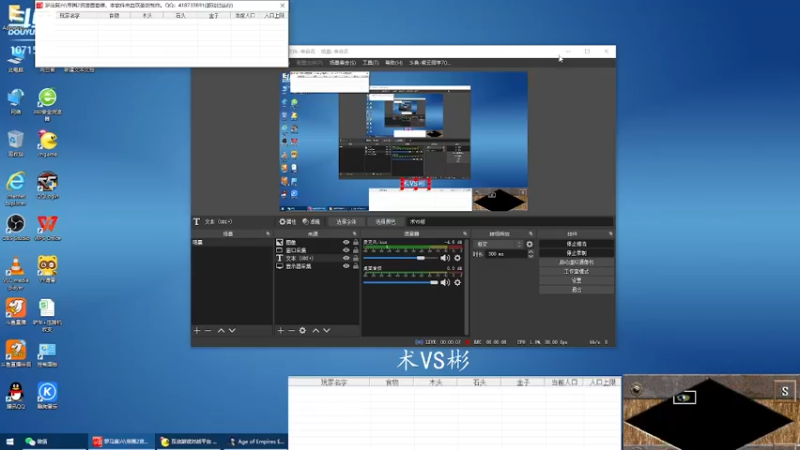Image resolution: width=800 pixels, height=450 pixels.
Task: Toggle visibility of Image source
Action: (346, 242)
